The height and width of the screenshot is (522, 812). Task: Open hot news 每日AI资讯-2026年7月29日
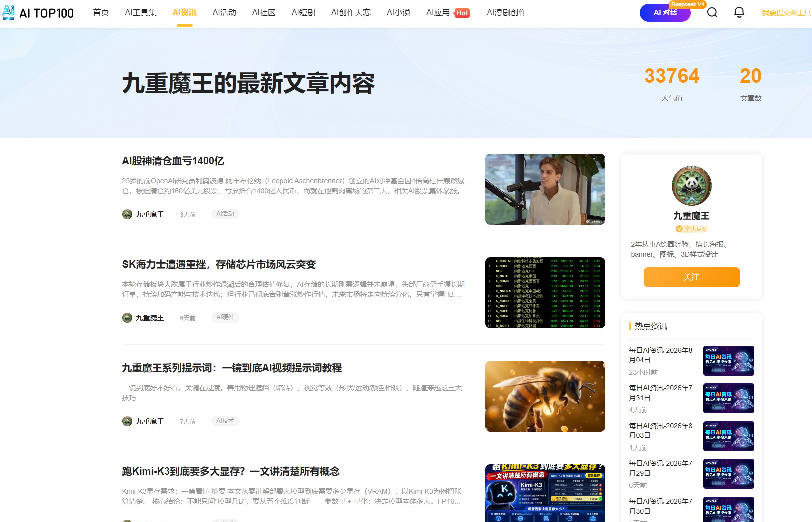(x=661, y=468)
